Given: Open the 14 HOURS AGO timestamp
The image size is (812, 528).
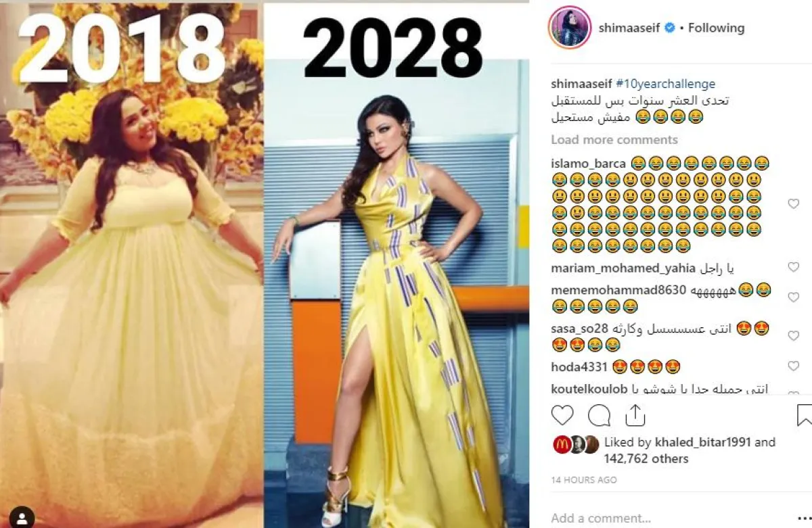Looking at the screenshot, I should tap(584, 479).
